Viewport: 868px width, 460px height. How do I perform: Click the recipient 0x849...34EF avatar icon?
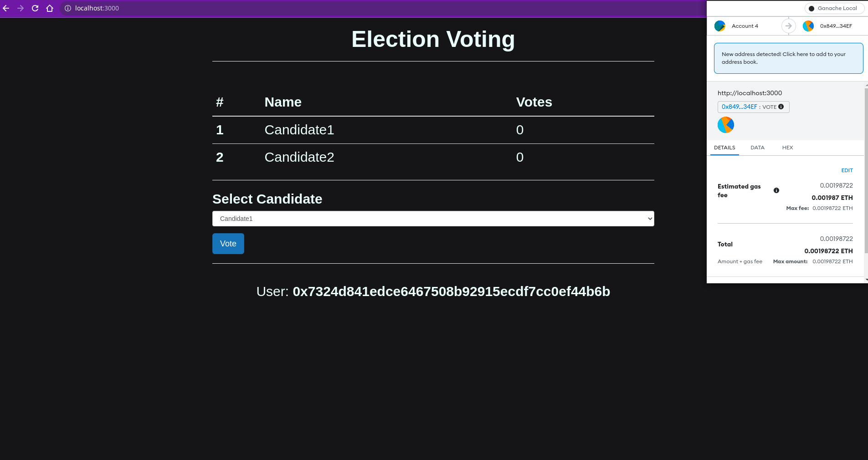[809, 26]
